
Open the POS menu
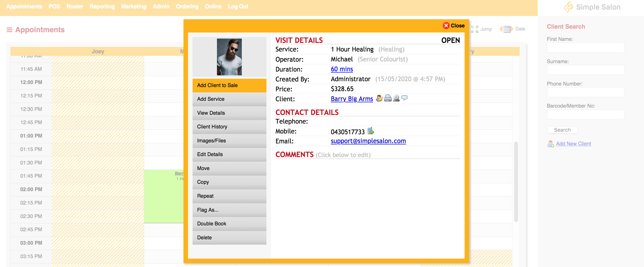(x=54, y=6)
